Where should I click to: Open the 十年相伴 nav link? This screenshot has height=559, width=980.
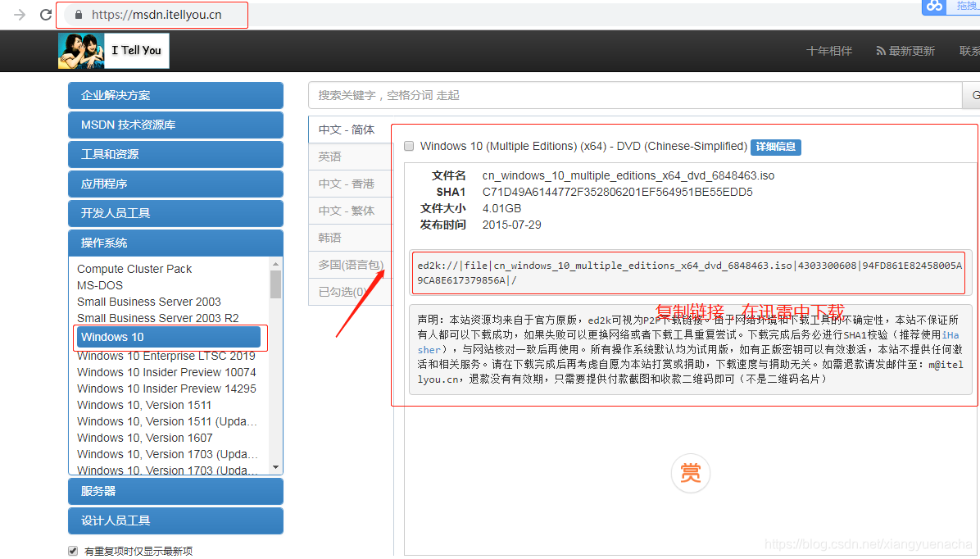828,51
